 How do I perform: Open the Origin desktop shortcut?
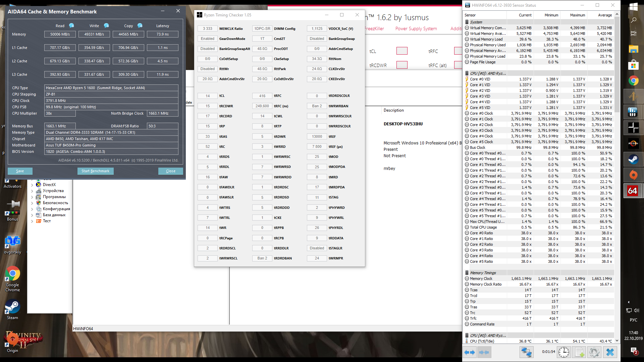pos(13,342)
